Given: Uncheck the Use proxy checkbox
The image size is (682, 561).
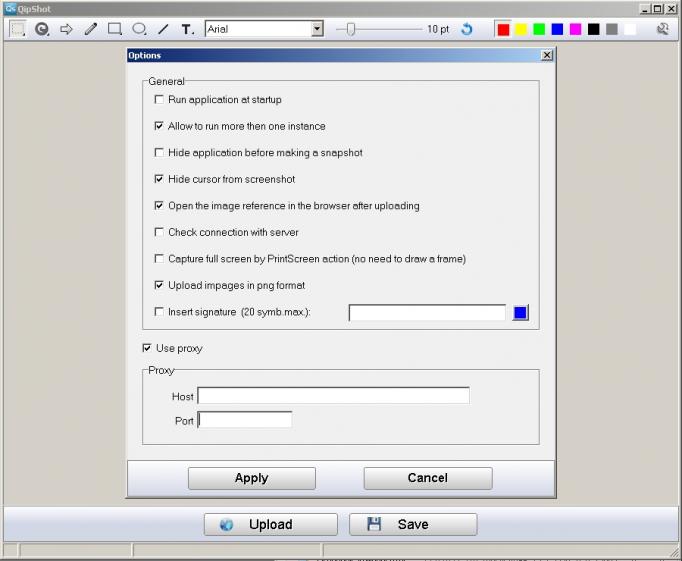Looking at the screenshot, I should pyautogui.click(x=147, y=348).
